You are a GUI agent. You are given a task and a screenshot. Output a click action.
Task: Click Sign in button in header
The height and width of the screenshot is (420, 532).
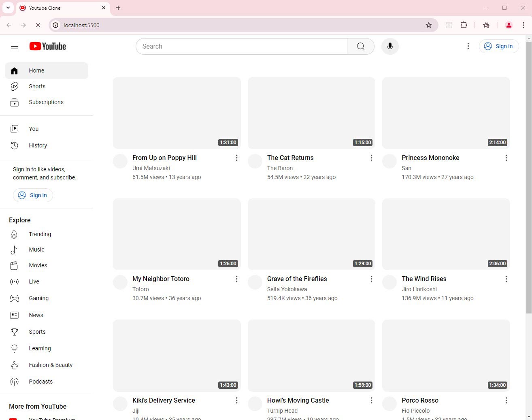(x=499, y=46)
